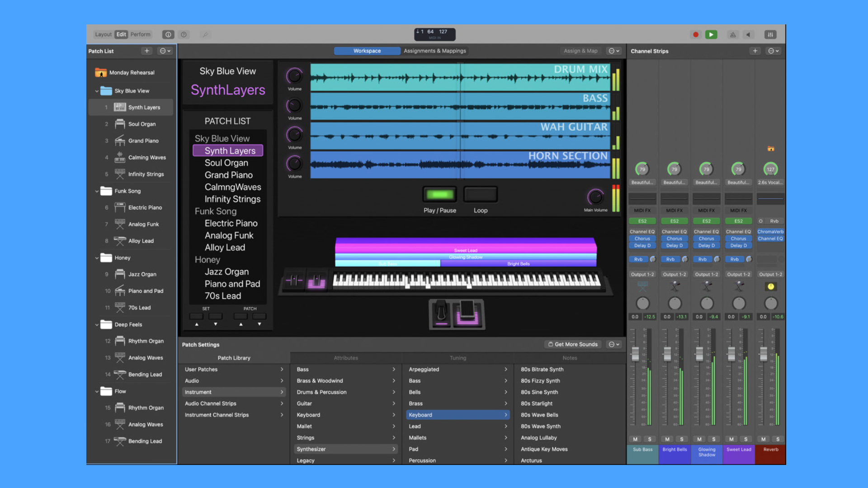Mute the Reverb channel strip
The height and width of the screenshot is (488, 868).
[x=764, y=439]
